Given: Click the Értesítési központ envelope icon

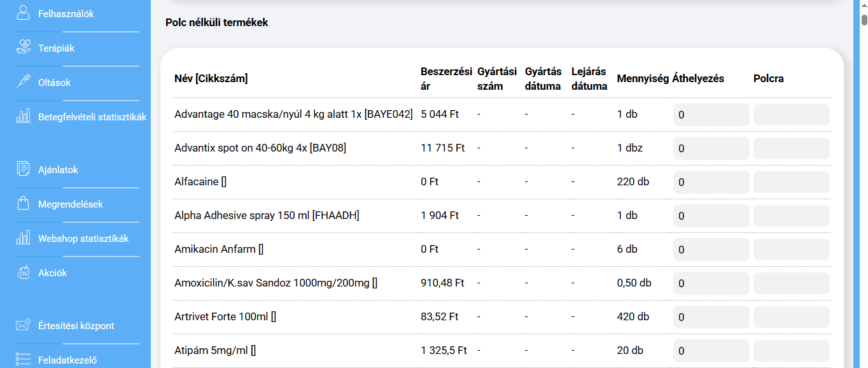Looking at the screenshot, I should [x=24, y=325].
